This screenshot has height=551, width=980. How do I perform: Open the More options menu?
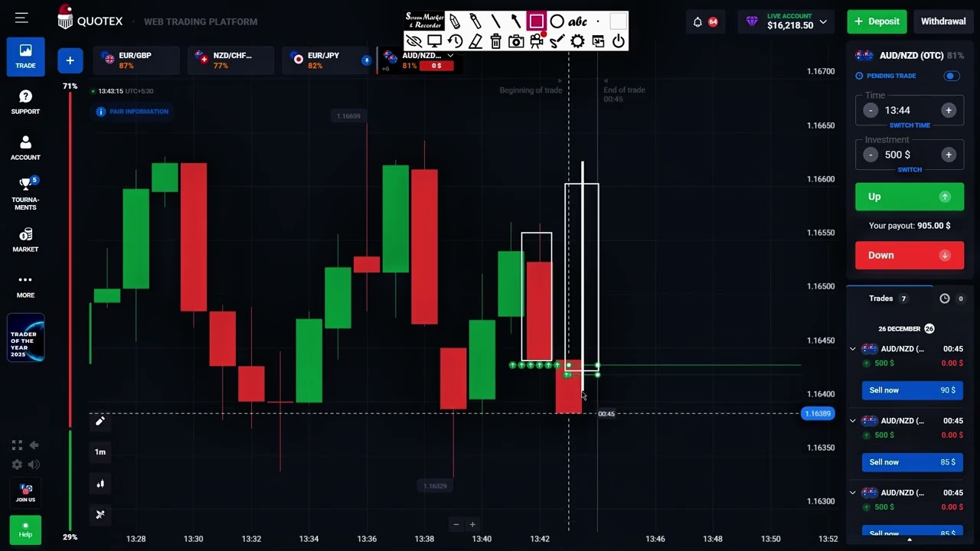tap(25, 285)
